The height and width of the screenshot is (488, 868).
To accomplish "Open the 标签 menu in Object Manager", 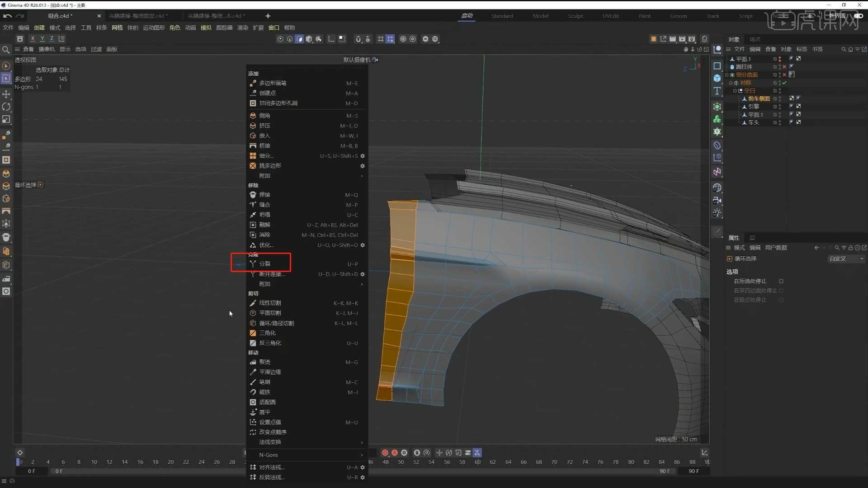I will pos(802,49).
